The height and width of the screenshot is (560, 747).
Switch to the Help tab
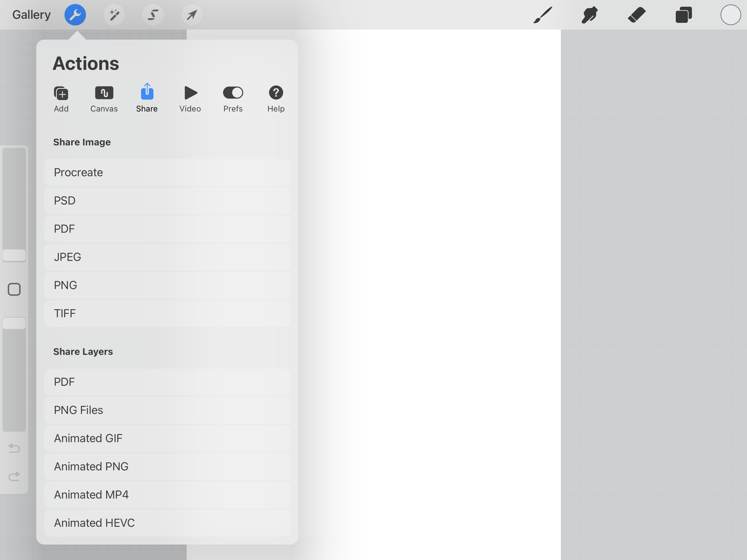[276, 99]
